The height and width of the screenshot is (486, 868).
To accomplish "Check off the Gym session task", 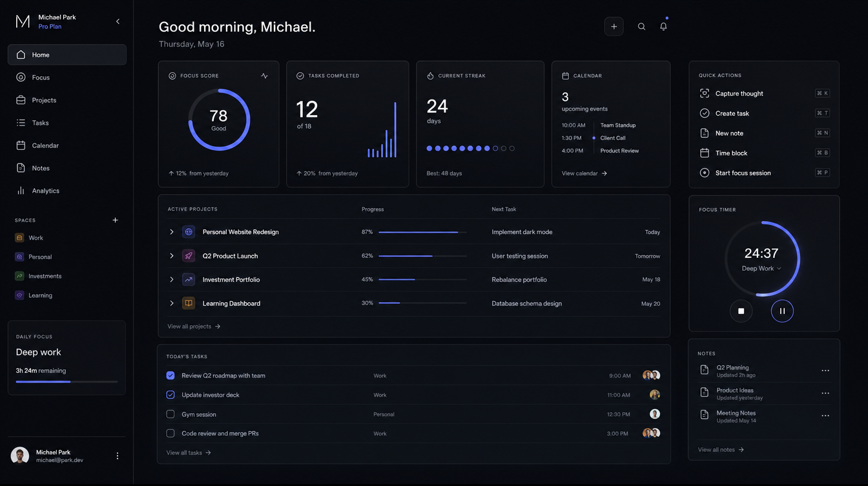I will click(170, 414).
